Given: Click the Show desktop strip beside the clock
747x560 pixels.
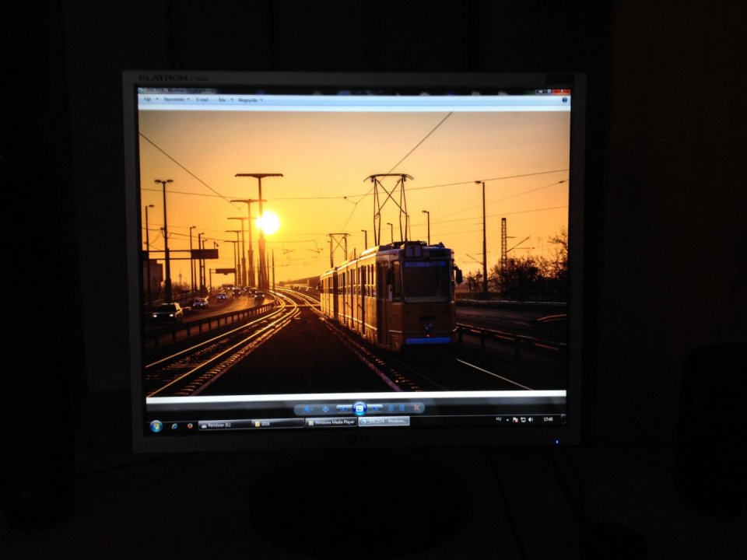Looking at the screenshot, I should click(563, 419).
